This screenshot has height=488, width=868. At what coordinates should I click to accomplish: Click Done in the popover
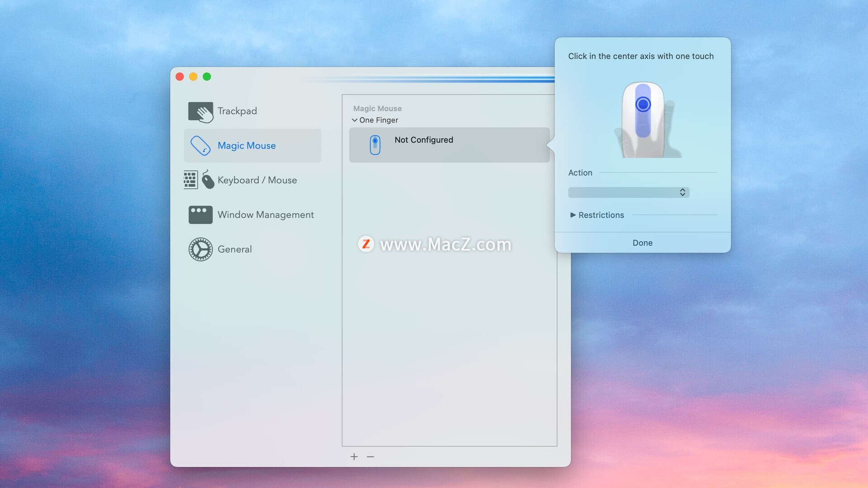642,243
